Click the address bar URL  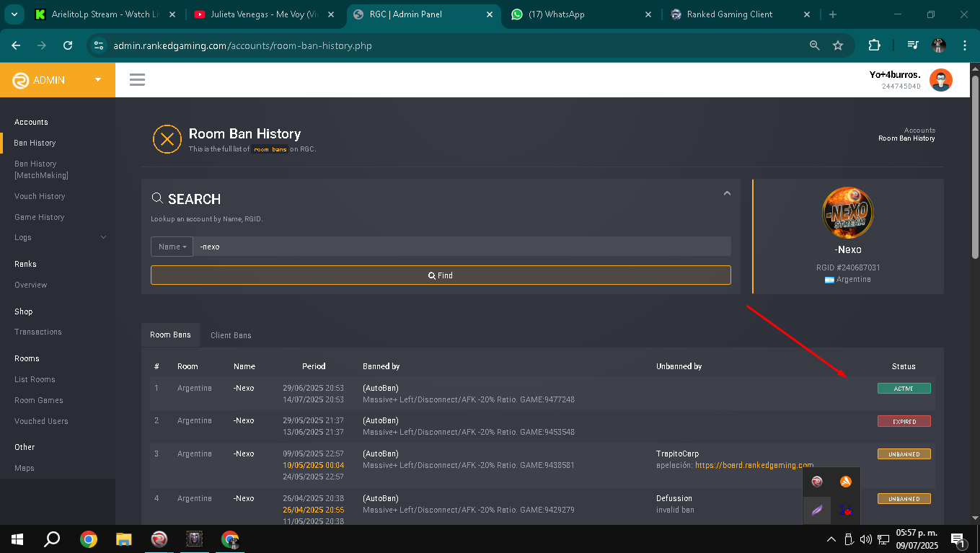pos(242,45)
